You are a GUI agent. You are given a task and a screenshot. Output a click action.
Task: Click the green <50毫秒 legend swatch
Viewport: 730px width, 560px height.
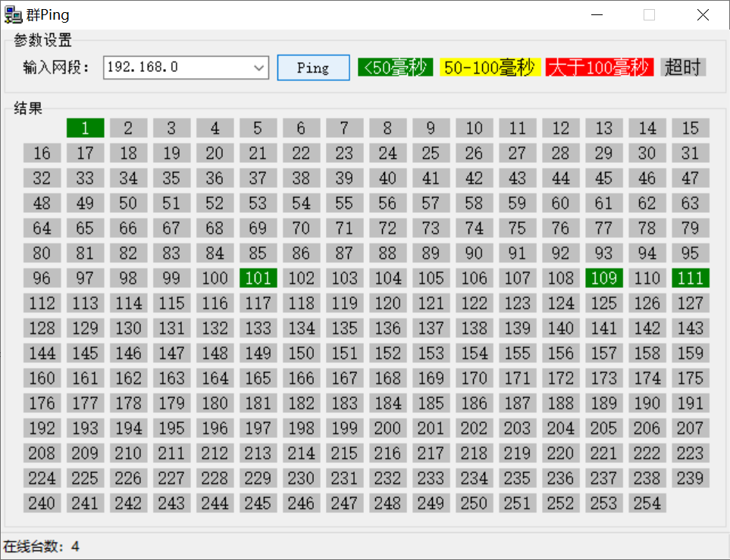pos(395,67)
